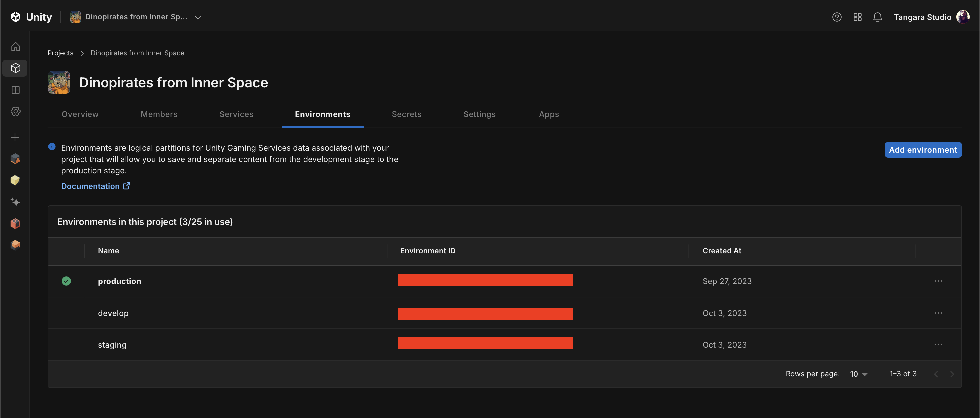
Task: Click Dinopirates from Inner Space breadcrumb item
Action: click(137, 53)
